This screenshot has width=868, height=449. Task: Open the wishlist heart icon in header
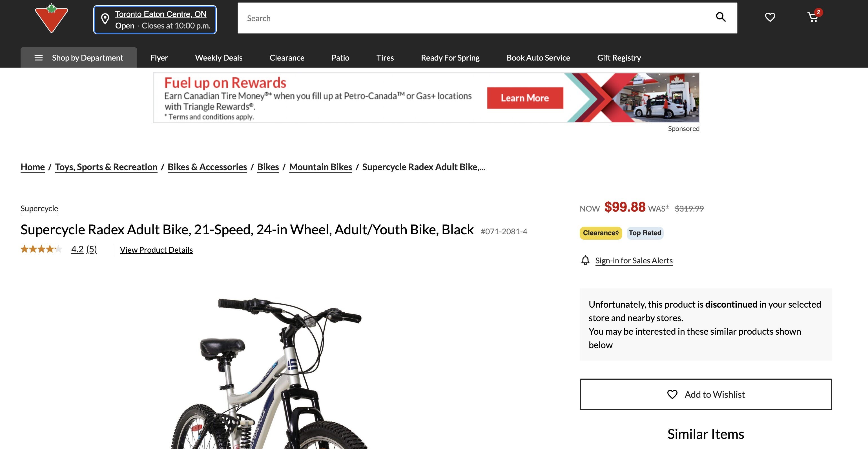(x=770, y=17)
